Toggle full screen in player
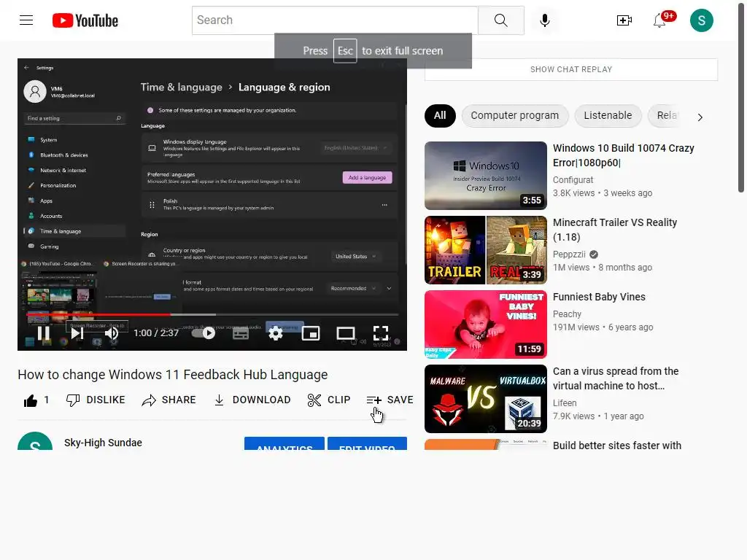This screenshot has height=560, width=747. point(381,332)
